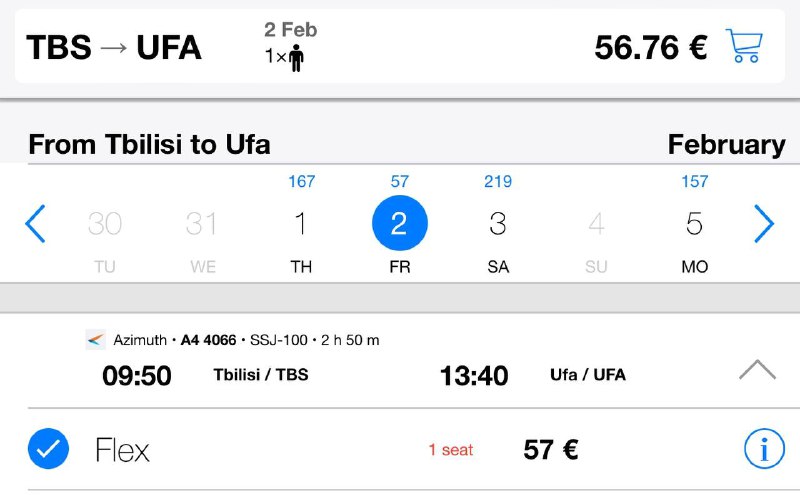Select Thursday 1 February date
800x495 pixels.
[x=301, y=224]
